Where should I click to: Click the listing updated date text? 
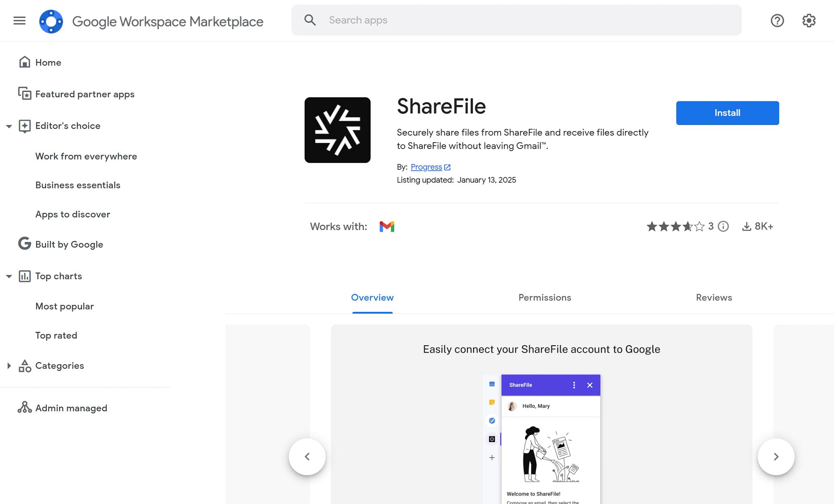click(486, 180)
